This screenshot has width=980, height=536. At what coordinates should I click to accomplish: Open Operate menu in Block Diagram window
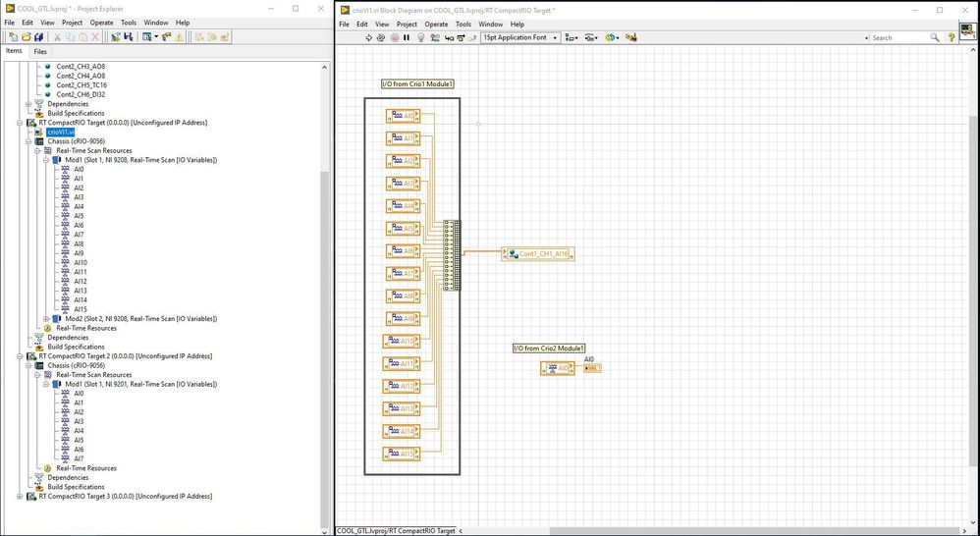click(436, 25)
